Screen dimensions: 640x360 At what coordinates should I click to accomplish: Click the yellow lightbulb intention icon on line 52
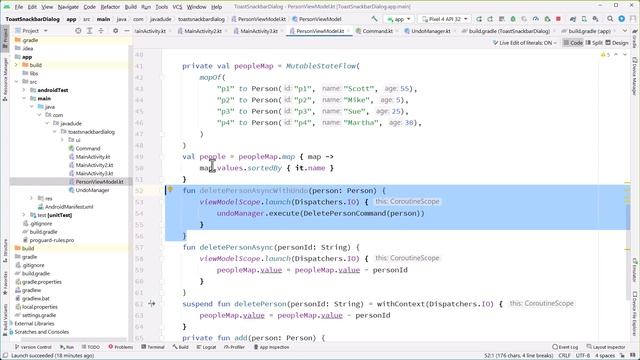tap(170, 189)
